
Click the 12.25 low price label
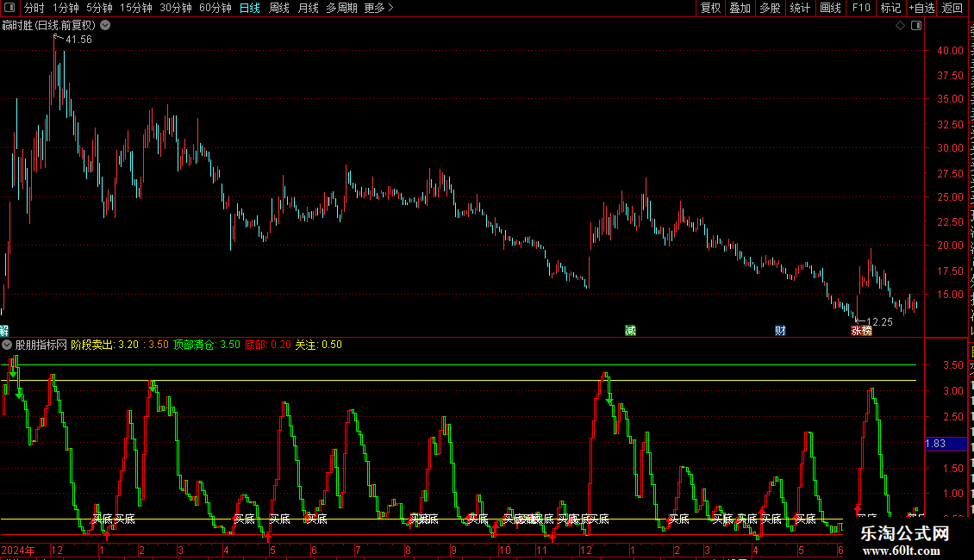879,321
